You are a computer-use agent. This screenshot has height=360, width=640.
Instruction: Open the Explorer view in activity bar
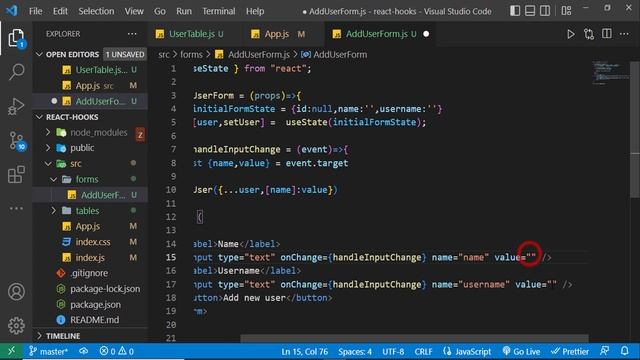pos(16,38)
